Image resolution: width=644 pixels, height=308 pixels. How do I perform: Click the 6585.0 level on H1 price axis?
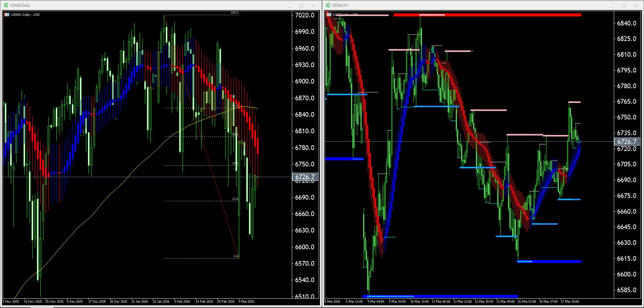coord(627,290)
